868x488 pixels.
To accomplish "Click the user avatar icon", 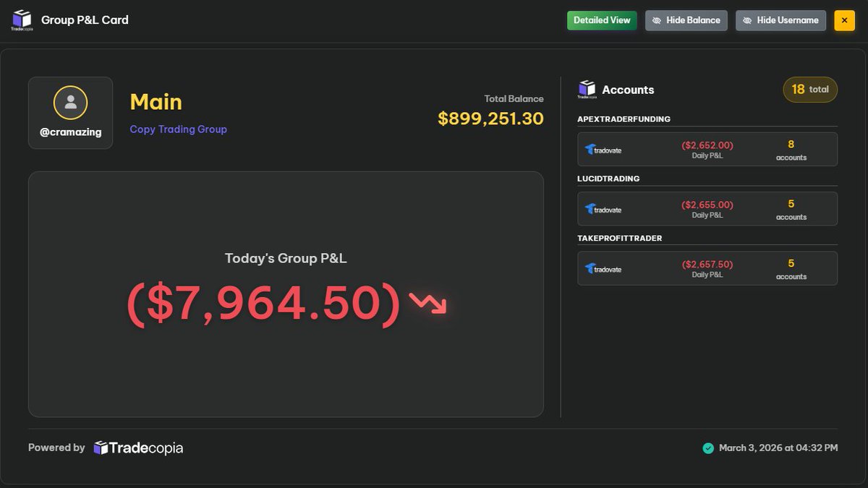I will [x=70, y=103].
